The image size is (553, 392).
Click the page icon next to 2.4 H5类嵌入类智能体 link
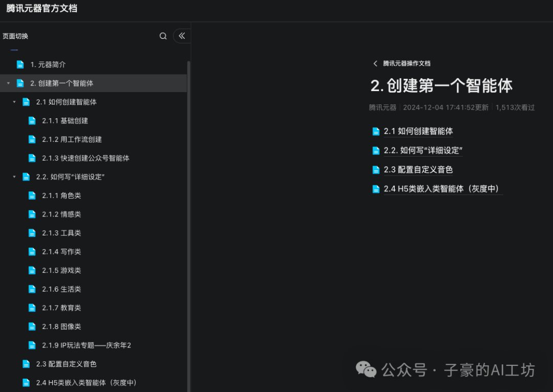[376, 189]
